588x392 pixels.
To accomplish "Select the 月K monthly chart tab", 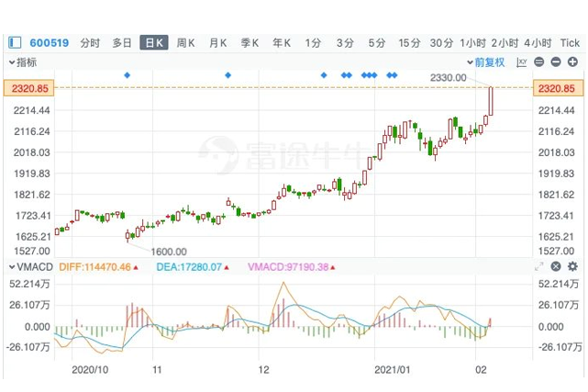I will [217, 42].
